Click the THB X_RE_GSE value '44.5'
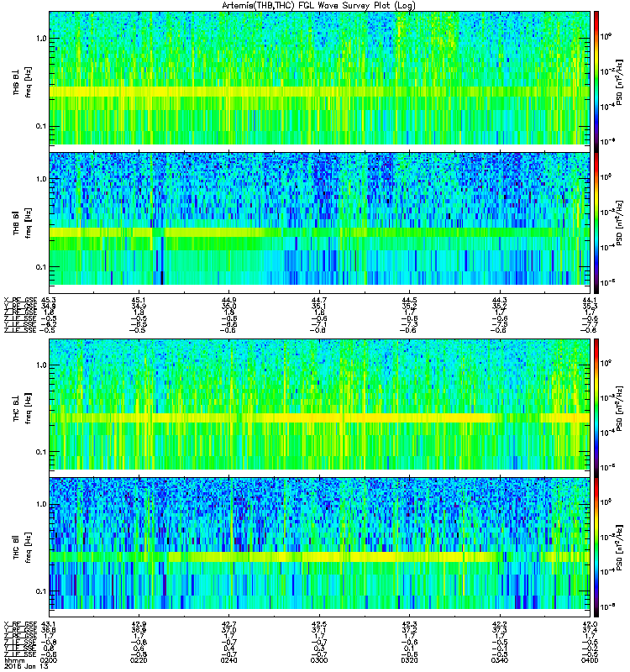 (x=409, y=300)
